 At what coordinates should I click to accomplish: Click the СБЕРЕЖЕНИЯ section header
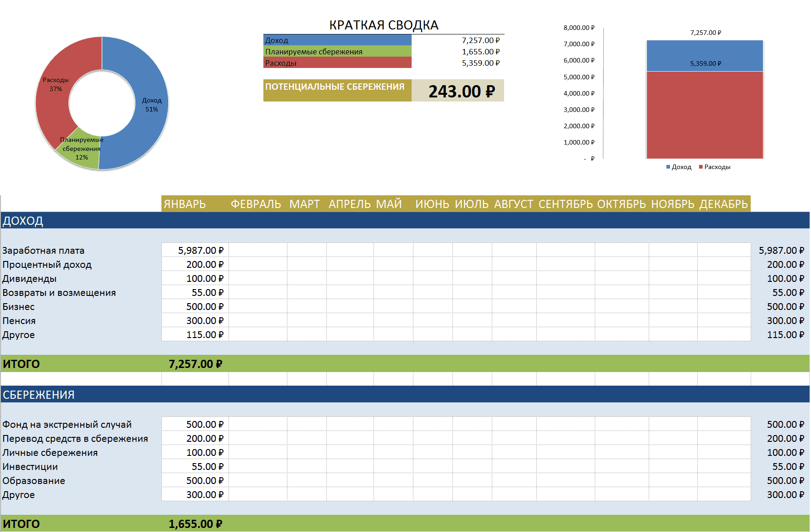[405, 394]
